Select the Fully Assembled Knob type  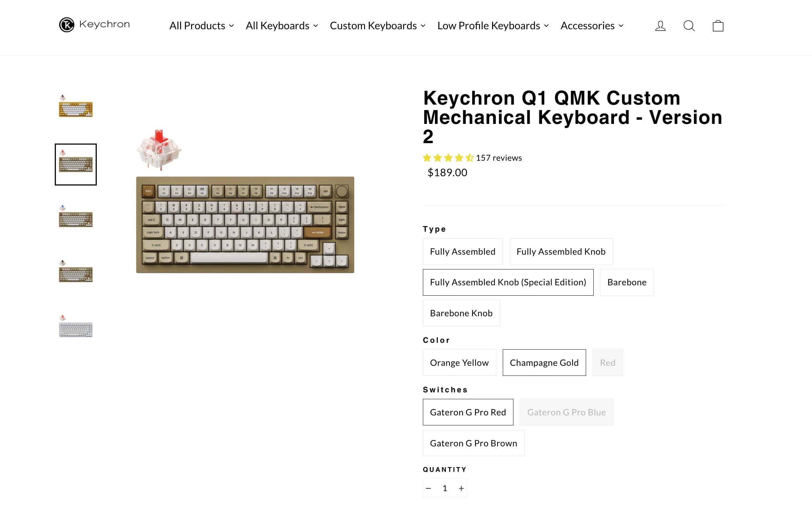[561, 252]
